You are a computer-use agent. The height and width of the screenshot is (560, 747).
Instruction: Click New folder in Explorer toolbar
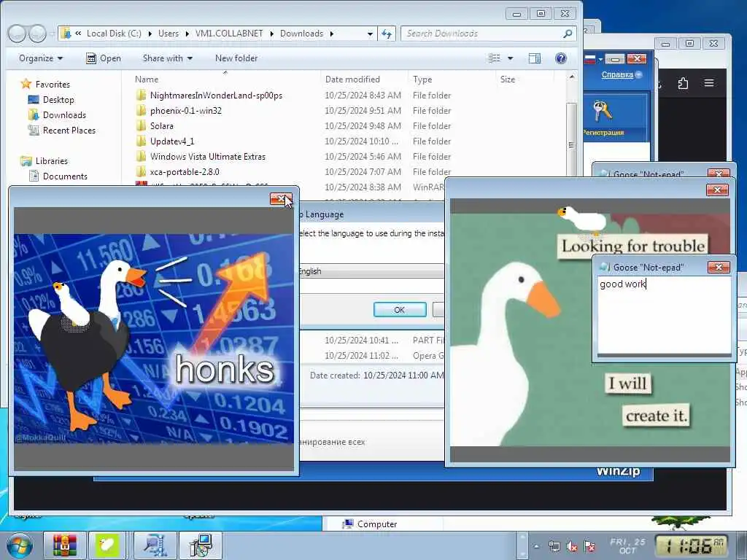[x=236, y=58]
